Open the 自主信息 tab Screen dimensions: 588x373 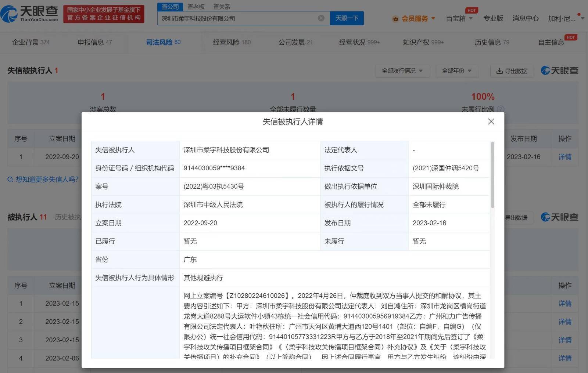tap(551, 42)
